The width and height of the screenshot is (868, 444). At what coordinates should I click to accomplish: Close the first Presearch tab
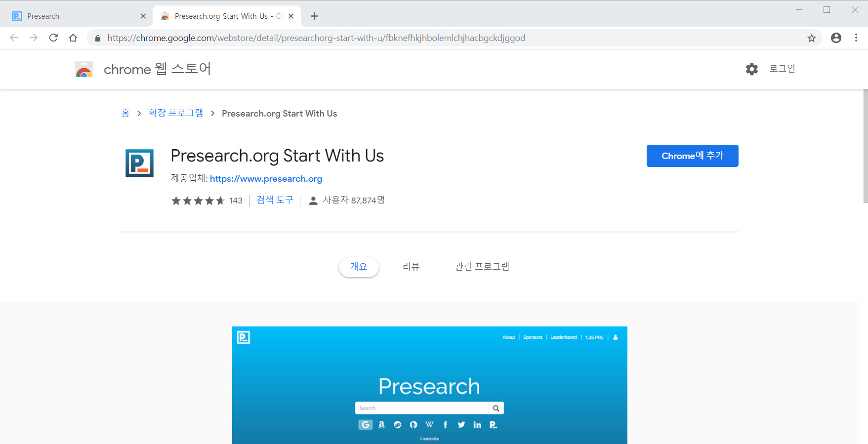click(143, 16)
